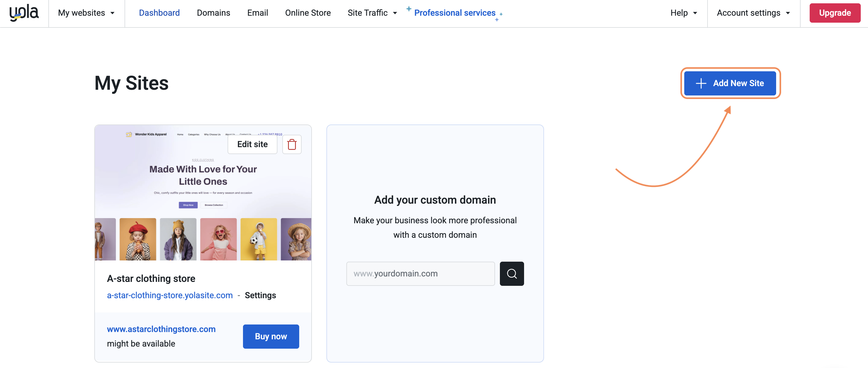Delete site with the trash icon

[x=292, y=144]
